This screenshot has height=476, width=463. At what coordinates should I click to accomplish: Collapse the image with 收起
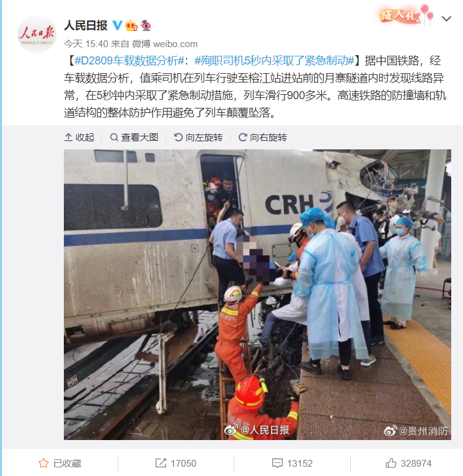tap(79, 138)
